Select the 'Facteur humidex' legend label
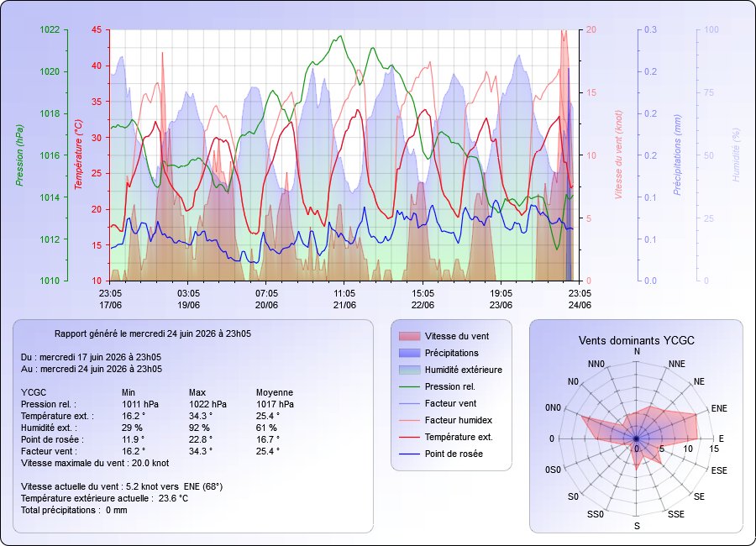 tap(458, 420)
